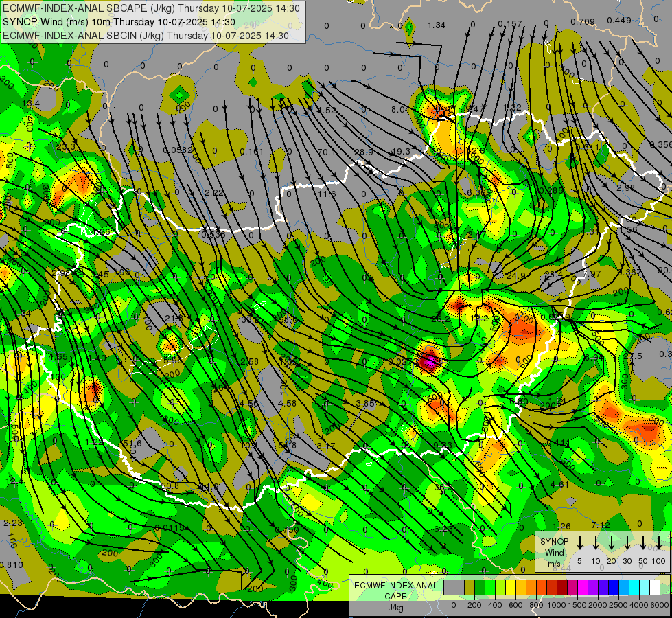Click the station value '0.157'

pyautogui.click(x=510, y=23)
